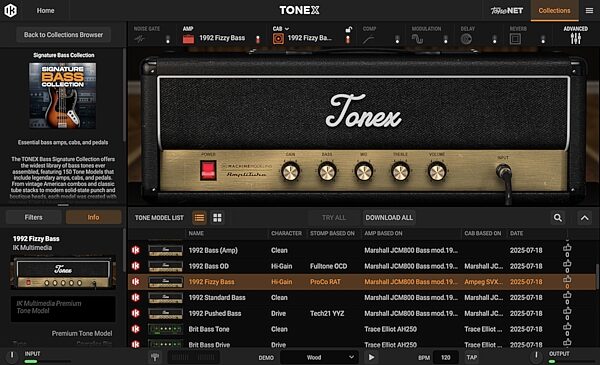Like the Brit Bass Tone model

[567, 327]
